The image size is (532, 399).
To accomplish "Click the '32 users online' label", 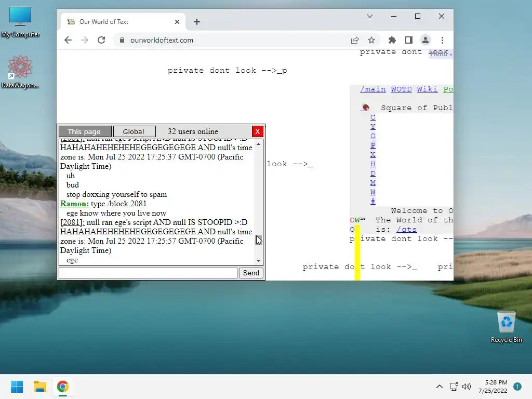I will tap(193, 131).
